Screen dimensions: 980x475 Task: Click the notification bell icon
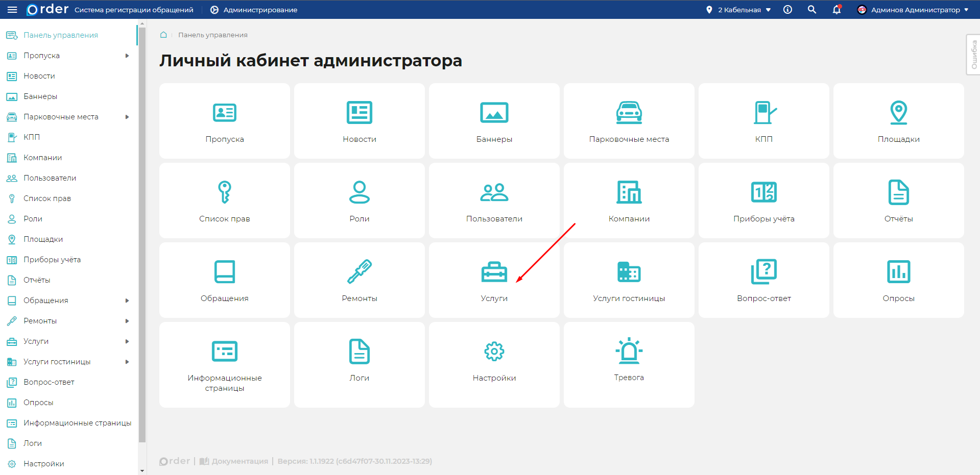(836, 10)
